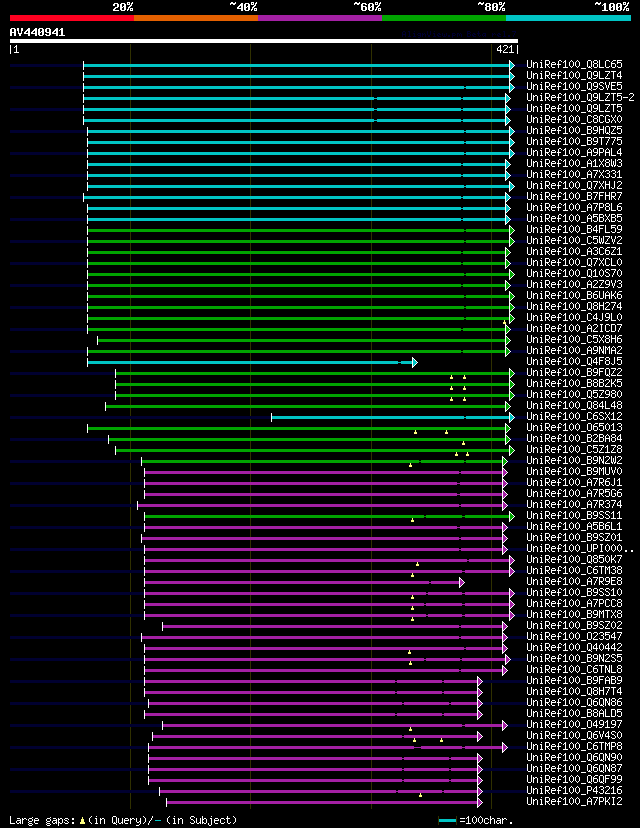This screenshot has width=640, height=828.
Task: Click the short cyan alignment bar of Q4F8J5
Action: click(x=252, y=362)
